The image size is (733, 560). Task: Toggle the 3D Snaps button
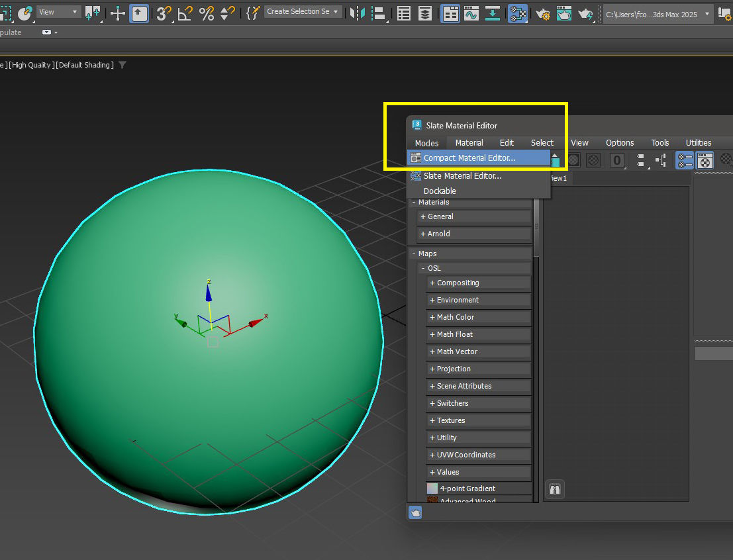pyautogui.click(x=164, y=13)
